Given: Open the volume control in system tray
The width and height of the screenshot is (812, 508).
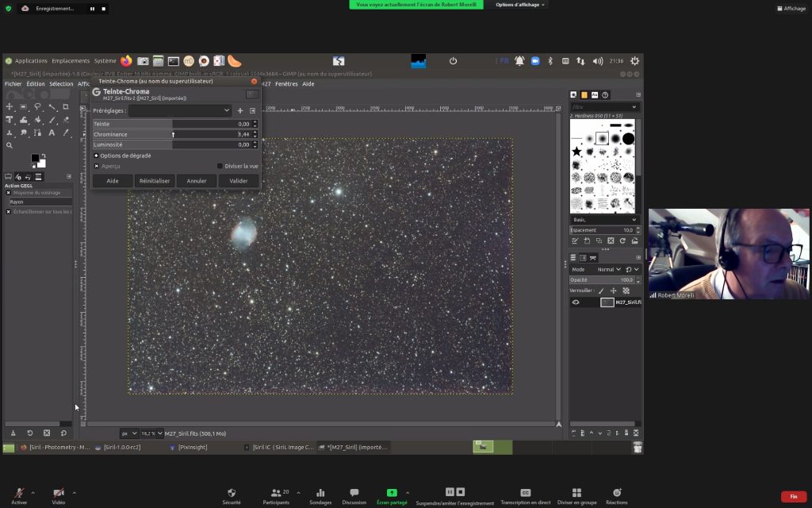Looking at the screenshot, I should click(598, 61).
